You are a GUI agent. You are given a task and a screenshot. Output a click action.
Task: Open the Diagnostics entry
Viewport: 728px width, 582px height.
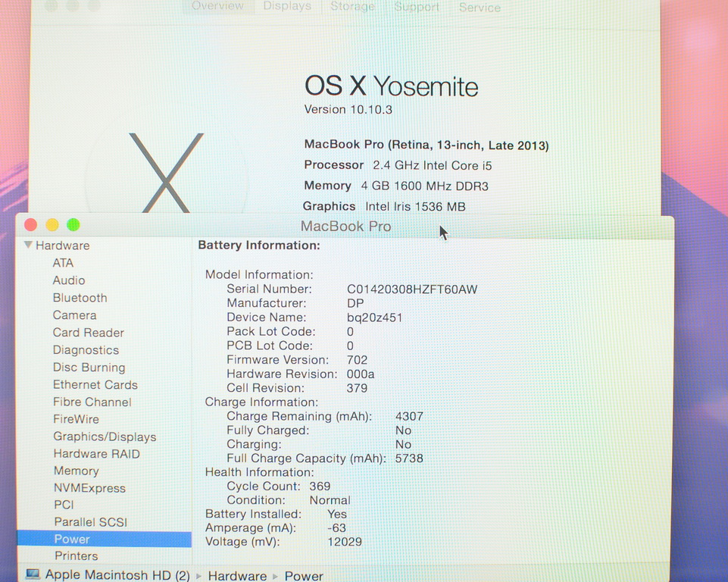click(86, 350)
